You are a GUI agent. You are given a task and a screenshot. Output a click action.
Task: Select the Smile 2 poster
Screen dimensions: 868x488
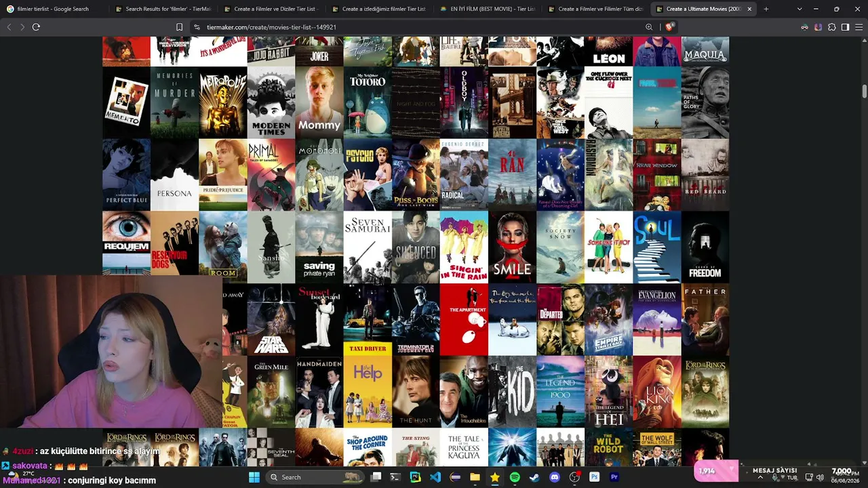(x=512, y=247)
